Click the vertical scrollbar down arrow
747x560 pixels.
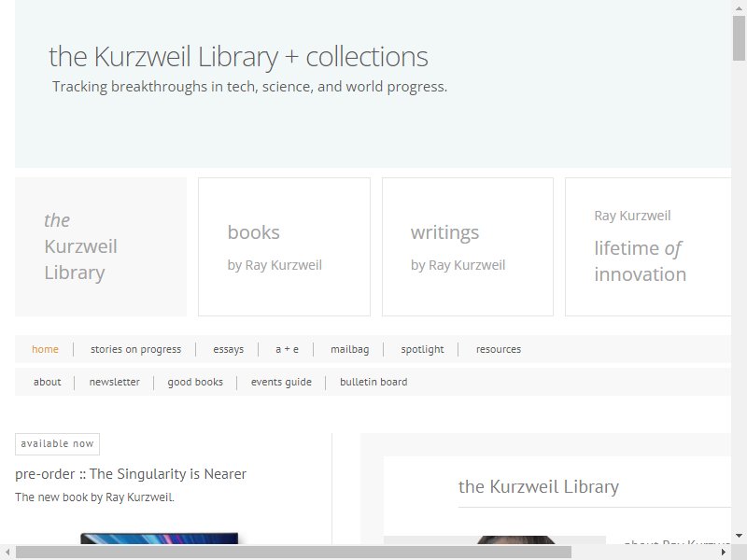click(x=739, y=536)
